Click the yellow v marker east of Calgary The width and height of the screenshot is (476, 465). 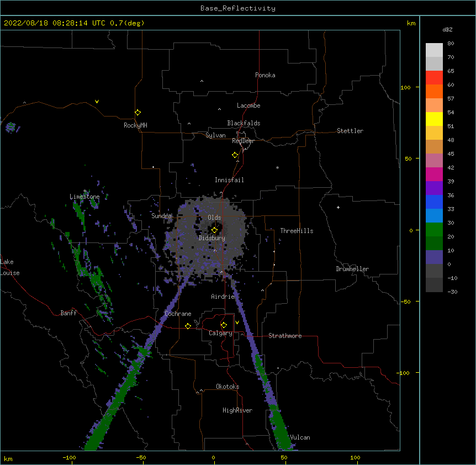click(x=237, y=323)
